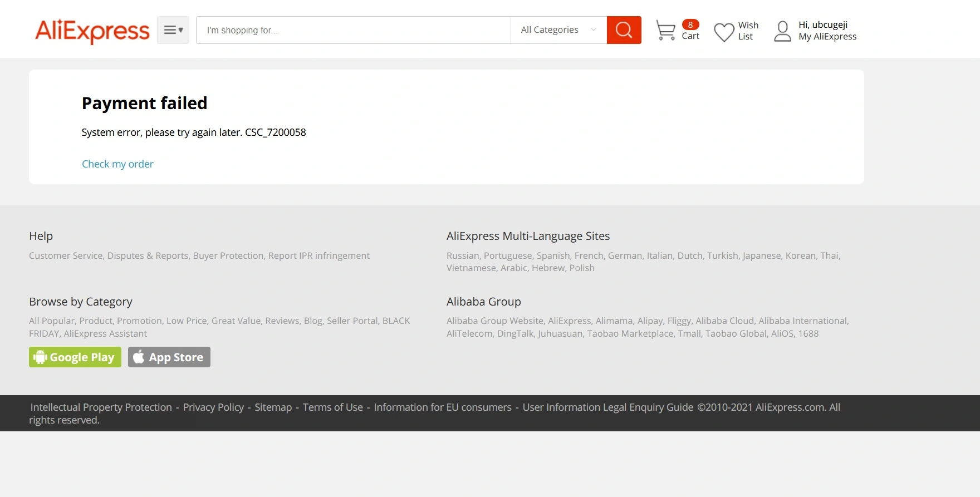This screenshot has width=980, height=497.
Task: Open My AliExpress account menu
Action: pos(827,37)
